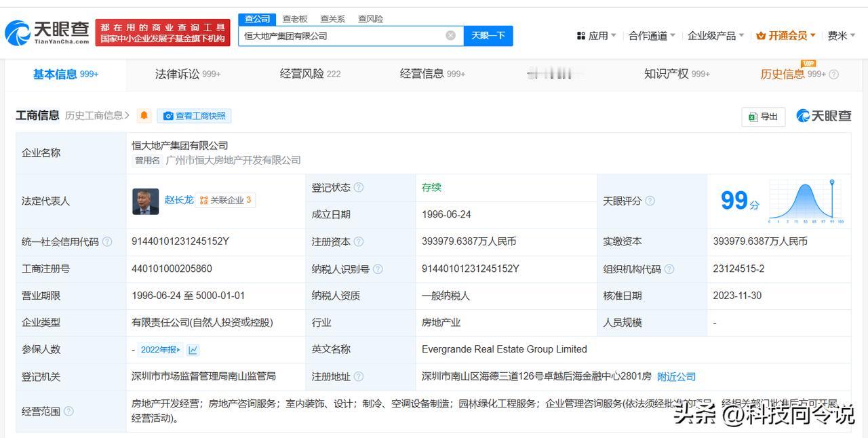The width and height of the screenshot is (868, 438).
Task: Select the 查关系 search tab
Action: click(332, 19)
